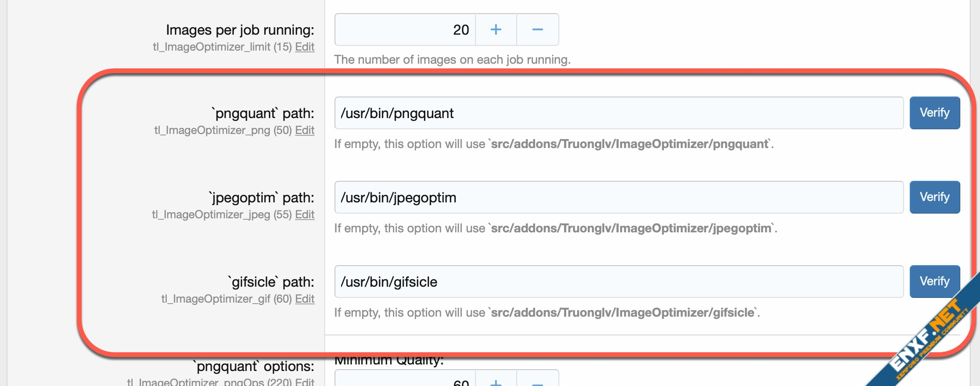
Task: Open Edit link for tl_ImageOptimizer_limit
Action: click(x=304, y=47)
